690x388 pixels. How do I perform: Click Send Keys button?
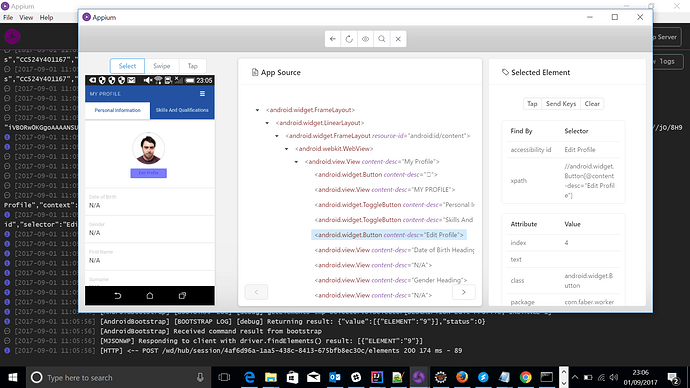[561, 104]
